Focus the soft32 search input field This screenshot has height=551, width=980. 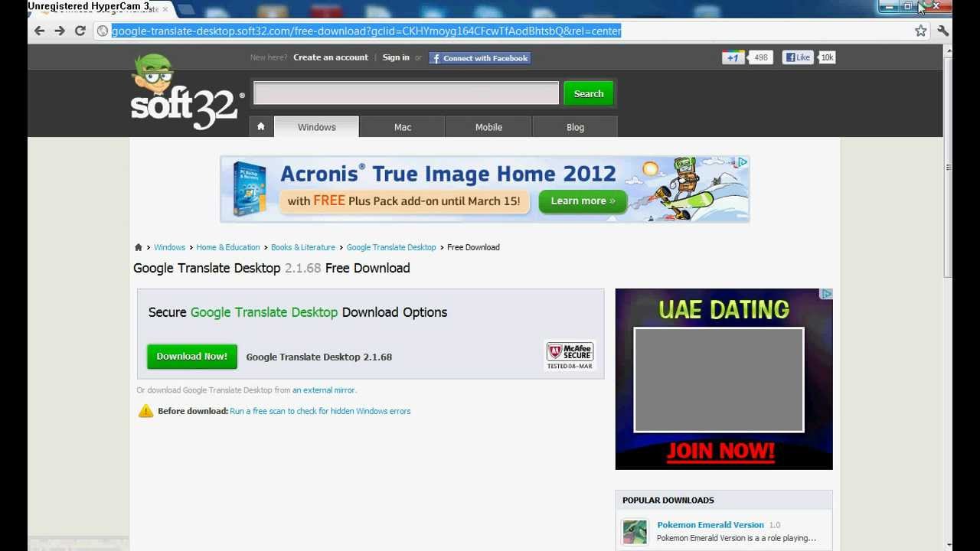[406, 93]
